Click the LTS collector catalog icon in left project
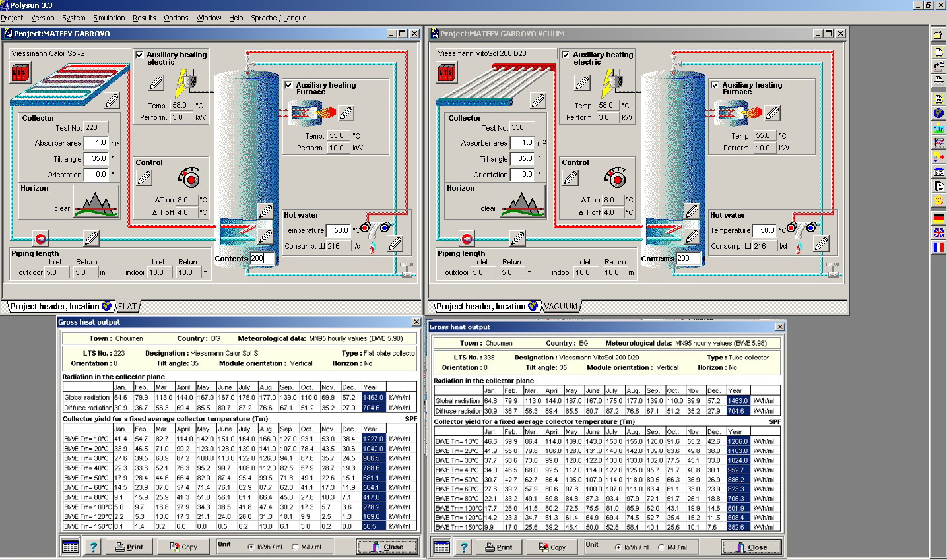 click(x=20, y=72)
